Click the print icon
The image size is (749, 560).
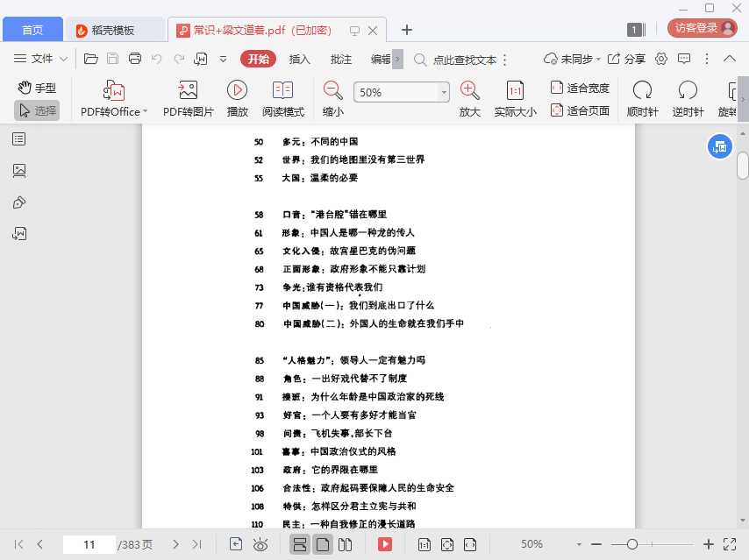click(x=135, y=59)
